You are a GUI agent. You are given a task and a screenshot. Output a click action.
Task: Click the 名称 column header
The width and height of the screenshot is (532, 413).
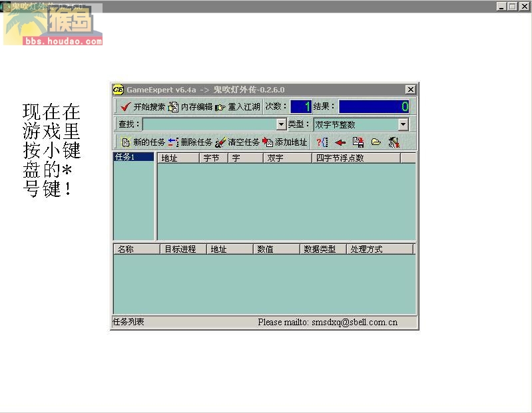tap(136, 249)
